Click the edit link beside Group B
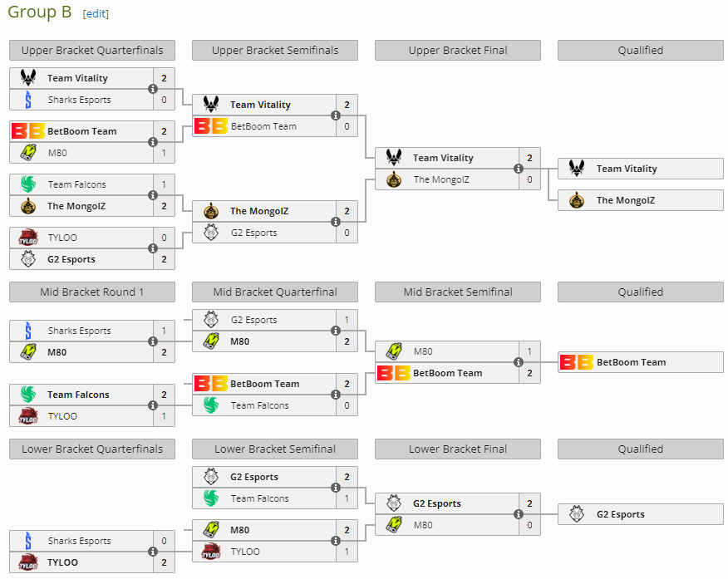Image resolution: width=728 pixels, height=579 pixels. pos(96,14)
